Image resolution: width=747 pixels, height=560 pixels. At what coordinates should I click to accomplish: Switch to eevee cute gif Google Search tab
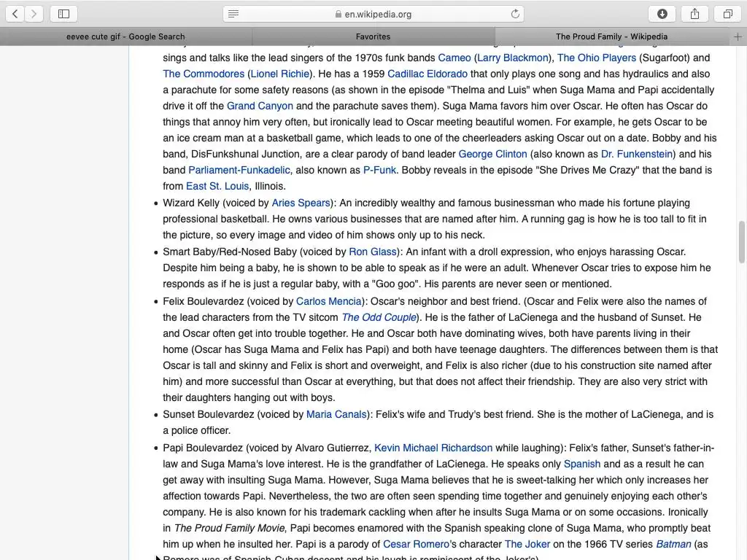tap(125, 36)
